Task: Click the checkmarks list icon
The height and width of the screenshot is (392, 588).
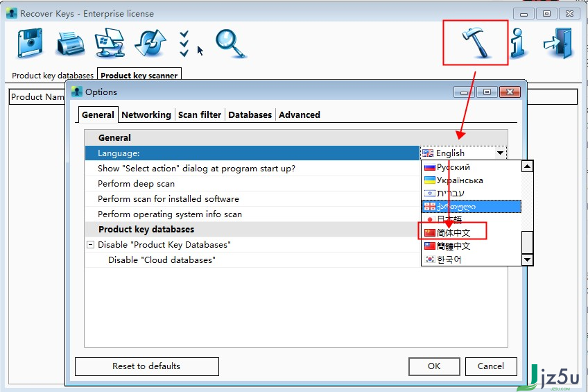Action: [184, 44]
